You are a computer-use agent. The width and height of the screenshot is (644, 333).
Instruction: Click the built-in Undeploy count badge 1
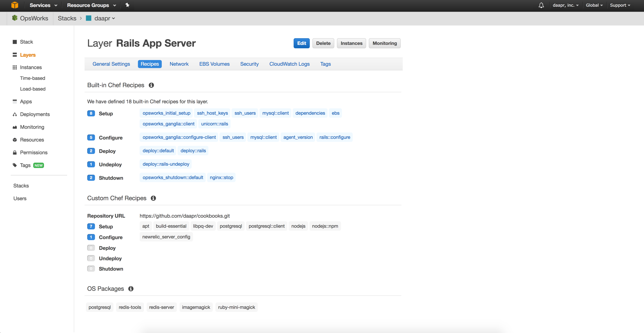[91, 164]
